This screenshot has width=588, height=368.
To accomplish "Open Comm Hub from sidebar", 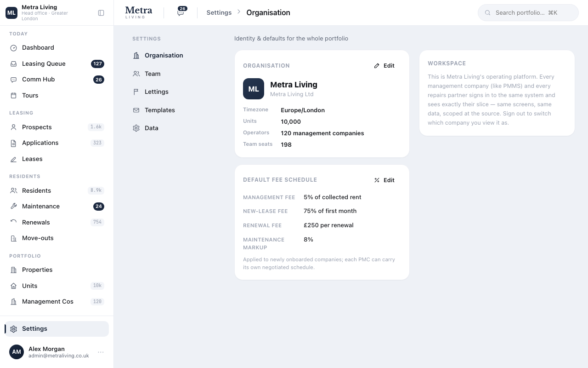I will coord(57,80).
